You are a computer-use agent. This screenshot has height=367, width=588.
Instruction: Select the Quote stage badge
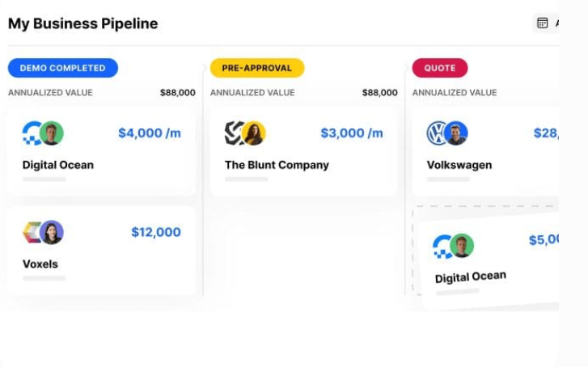pos(440,68)
